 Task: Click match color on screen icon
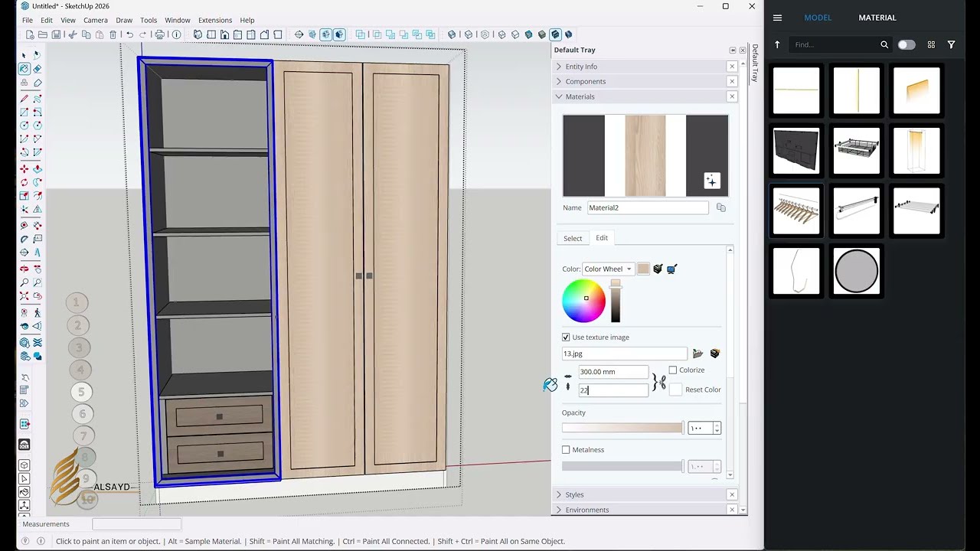tap(671, 269)
